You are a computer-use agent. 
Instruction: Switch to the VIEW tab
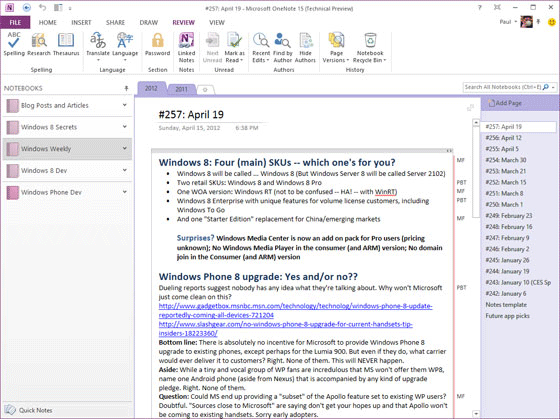(x=217, y=23)
